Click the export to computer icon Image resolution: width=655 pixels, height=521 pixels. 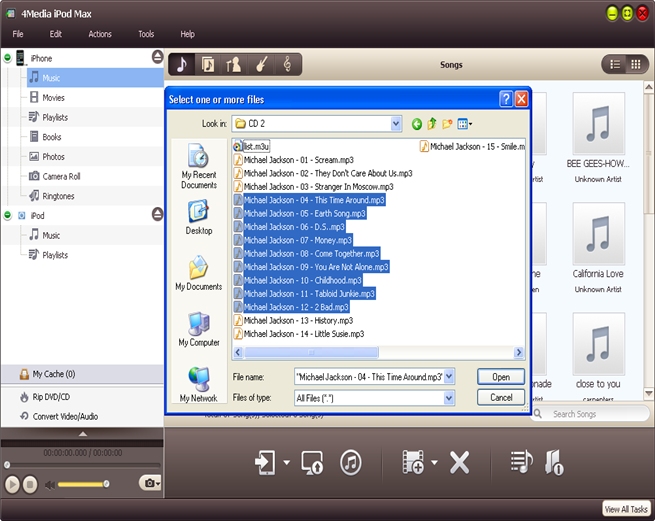click(x=312, y=463)
